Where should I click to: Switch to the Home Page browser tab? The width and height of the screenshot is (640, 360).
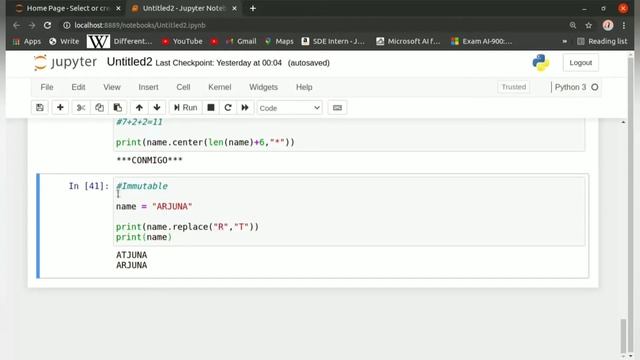tap(67, 8)
